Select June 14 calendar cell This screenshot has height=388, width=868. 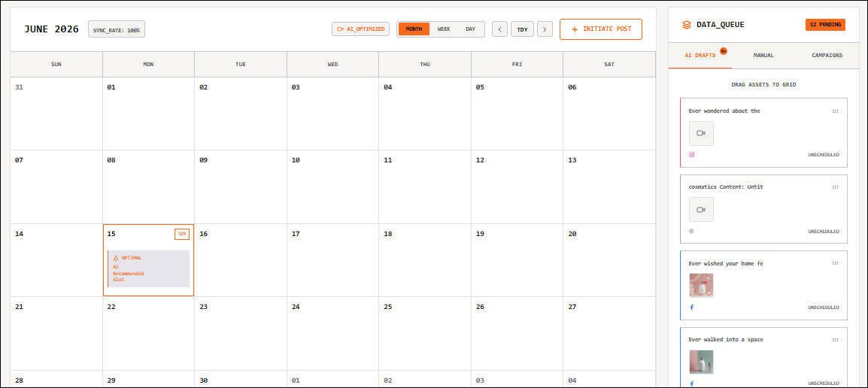pyautogui.click(x=56, y=260)
